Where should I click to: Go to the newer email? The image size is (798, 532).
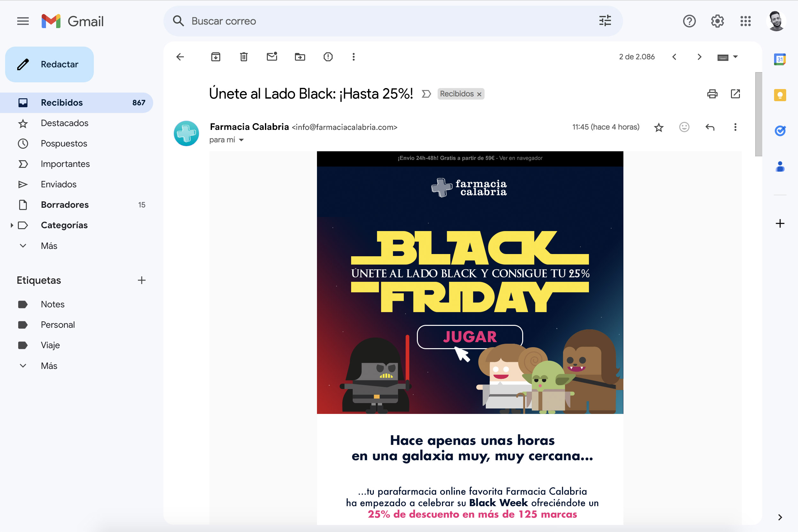tap(674, 57)
